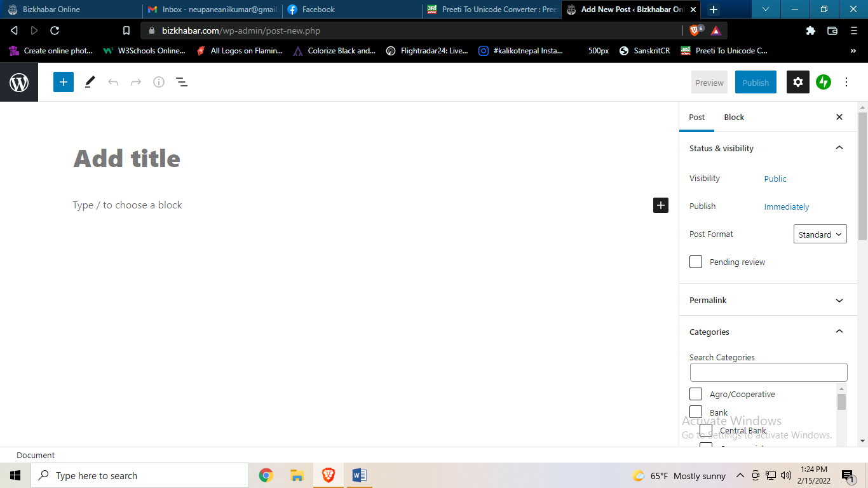Click the WordPress logo icon
Viewport: 868px width, 488px height.
click(x=19, y=83)
